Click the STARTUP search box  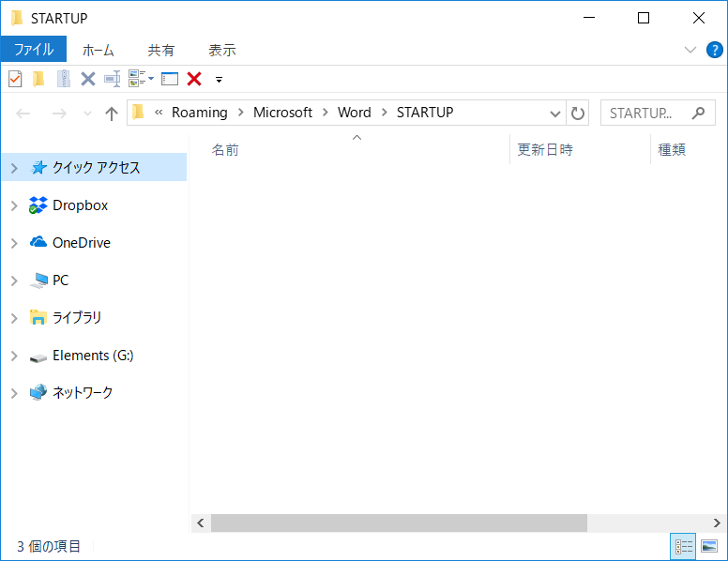pos(647,113)
